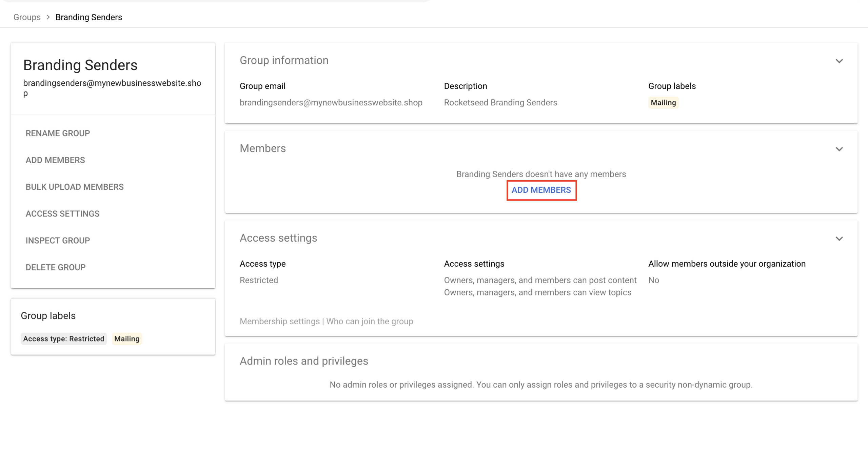868x454 pixels.
Task: Open Membership settings link text
Action: [x=279, y=321]
